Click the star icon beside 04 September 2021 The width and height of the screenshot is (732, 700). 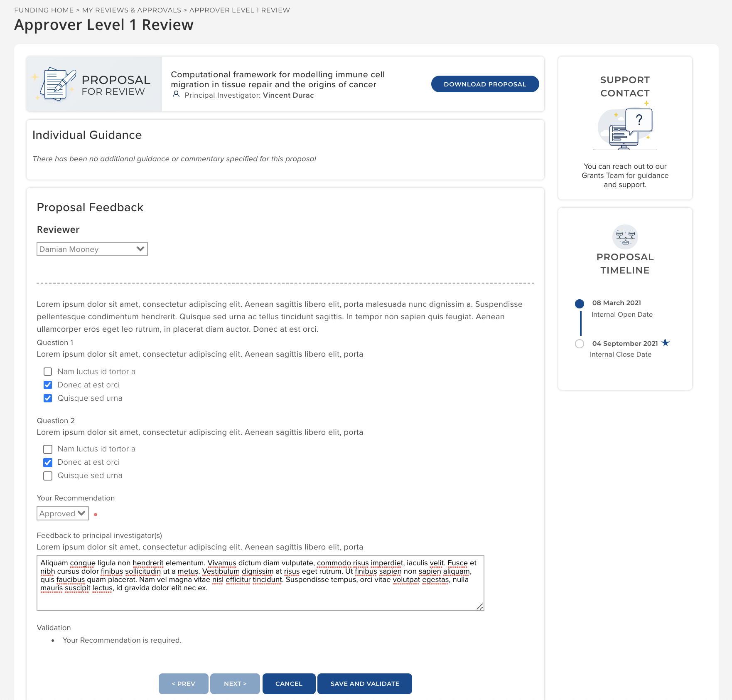coord(666,343)
